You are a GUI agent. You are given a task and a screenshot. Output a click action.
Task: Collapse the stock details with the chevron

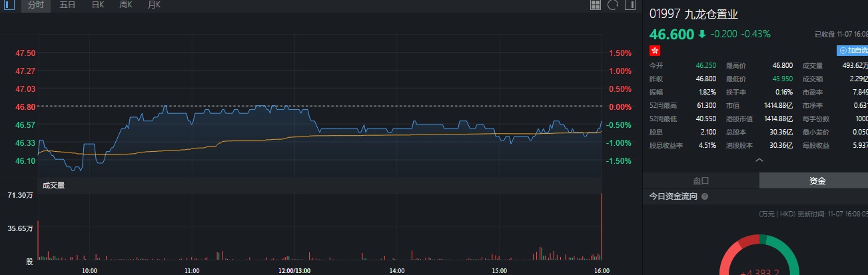tap(759, 160)
